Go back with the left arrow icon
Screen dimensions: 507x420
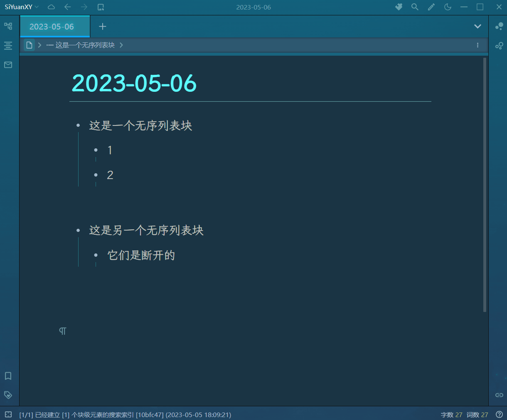(x=68, y=7)
